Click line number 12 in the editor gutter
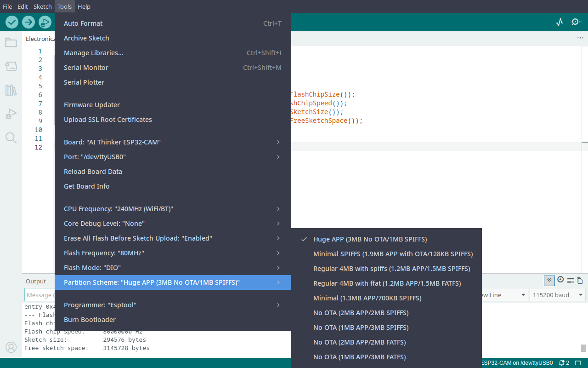 coord(39,147)
